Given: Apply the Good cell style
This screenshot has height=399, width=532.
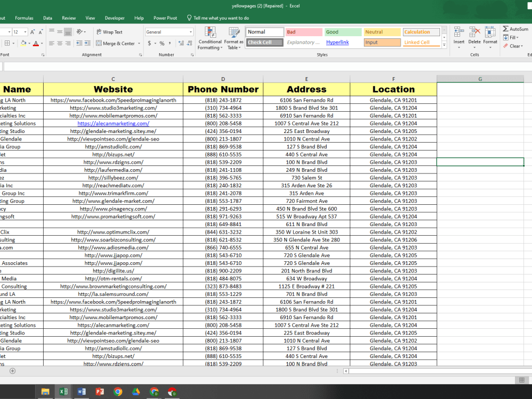Looking at the screenshot, I should pyautogui.click(x=343, y=32).
